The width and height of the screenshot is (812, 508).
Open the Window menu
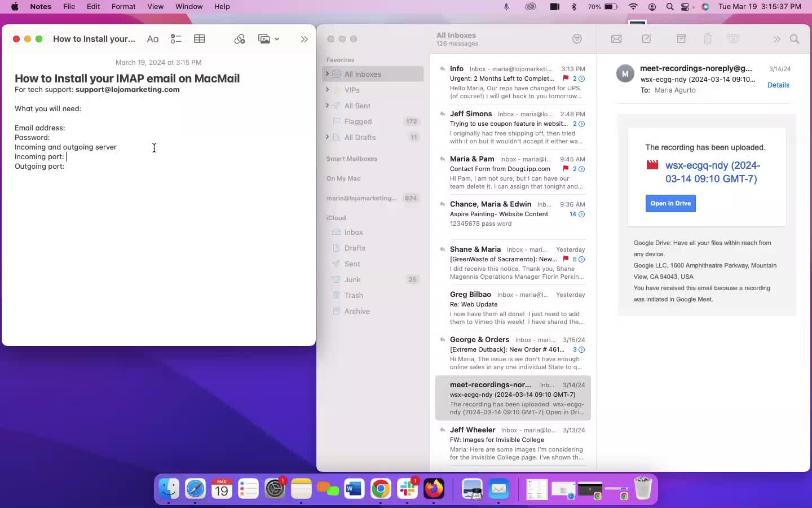point(189,7)
